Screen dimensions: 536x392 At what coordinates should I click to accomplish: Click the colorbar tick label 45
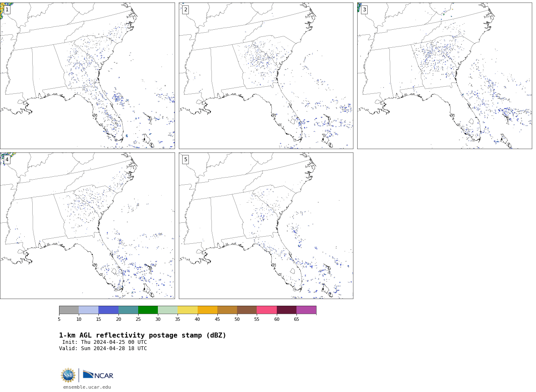pyautogui.click(x=217, y=320)
